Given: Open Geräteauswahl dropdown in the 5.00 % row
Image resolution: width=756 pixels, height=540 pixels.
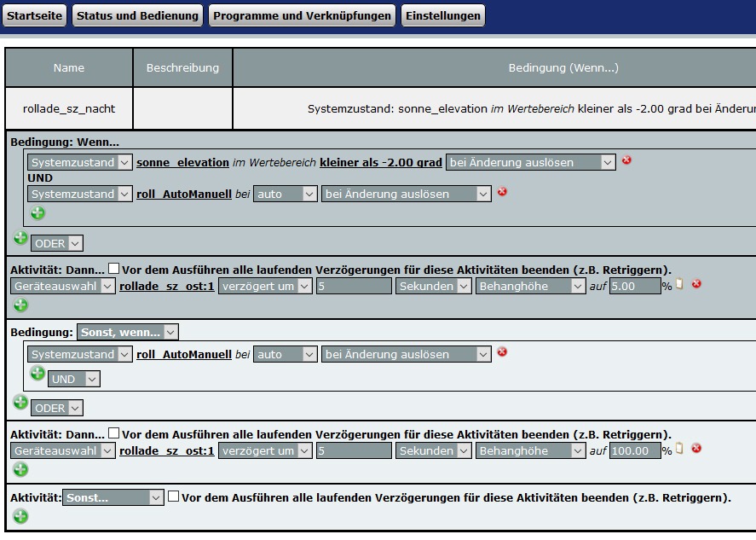Looking at the screenshot, I should pos(63,286).
